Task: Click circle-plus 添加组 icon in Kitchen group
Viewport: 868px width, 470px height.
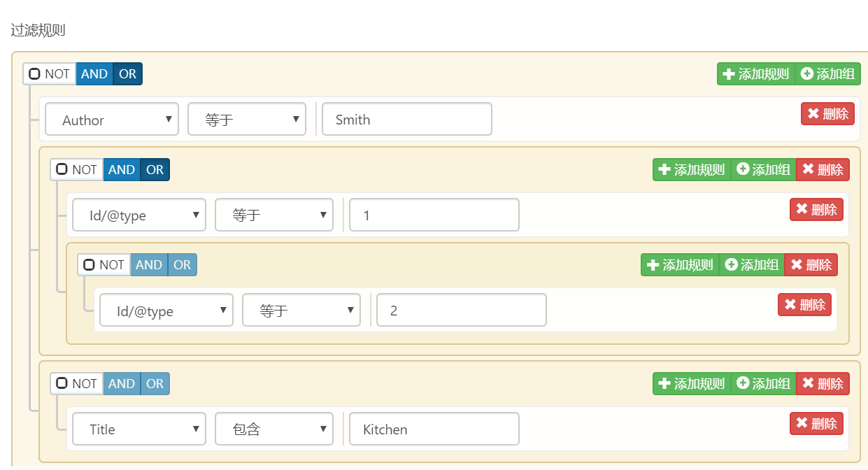Action: click(x=744, y=384)
